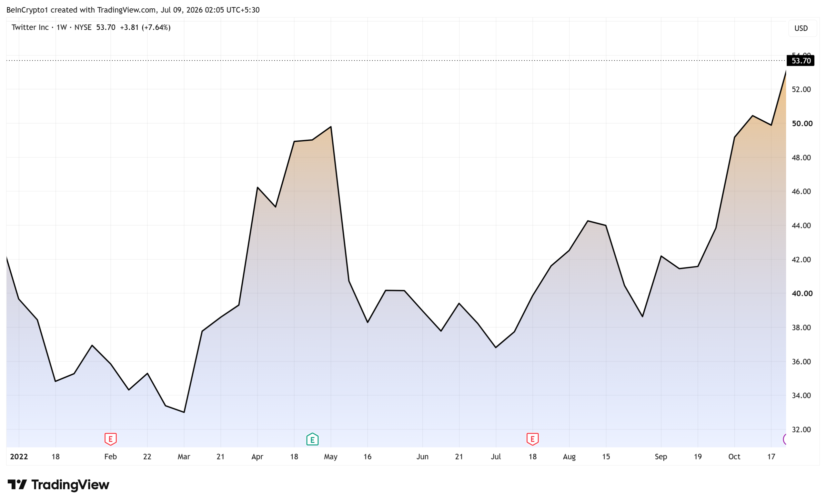Click the 46.00 price axis label
The image size is (826, 504).
click(x=801, y=191)
